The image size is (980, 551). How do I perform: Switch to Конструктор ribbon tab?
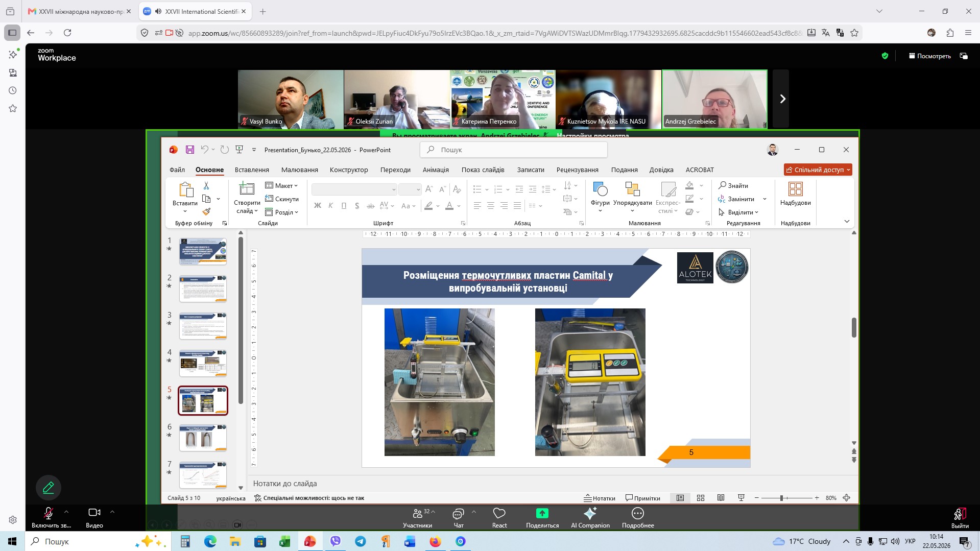tap(349, 170)
